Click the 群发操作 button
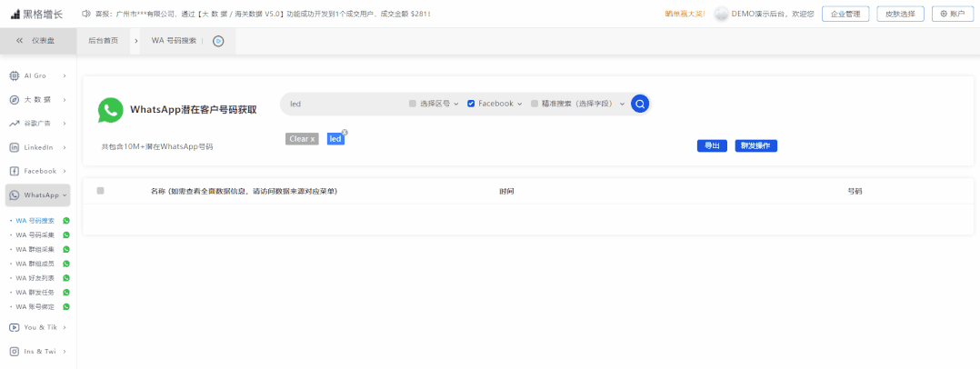The width and height of the screenshot is (980, 369). [755, 145]
